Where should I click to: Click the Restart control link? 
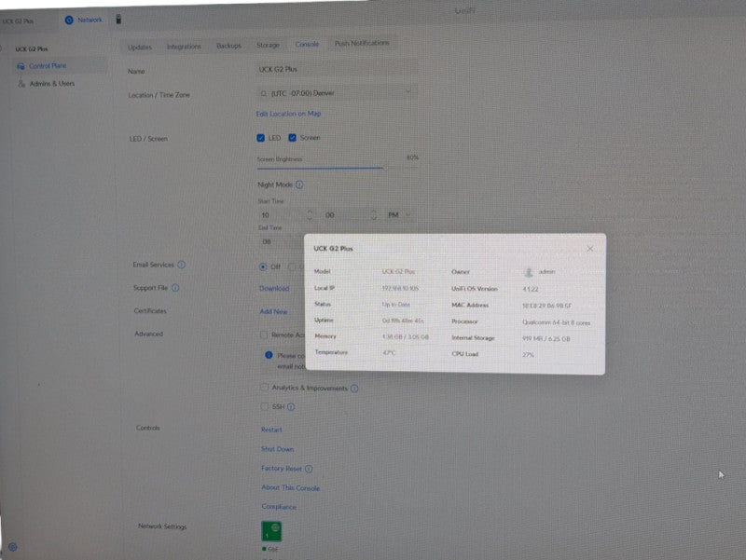[271, 430]
